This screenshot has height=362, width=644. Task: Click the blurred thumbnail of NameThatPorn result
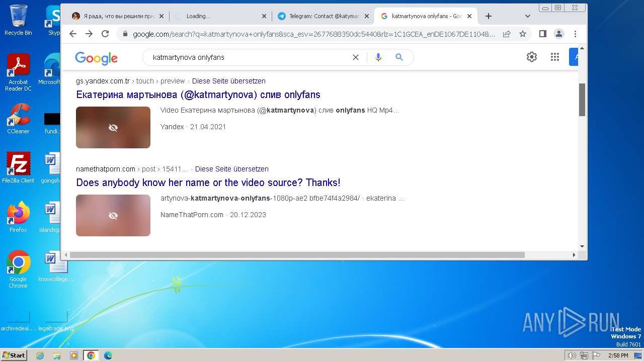point(113,215)
